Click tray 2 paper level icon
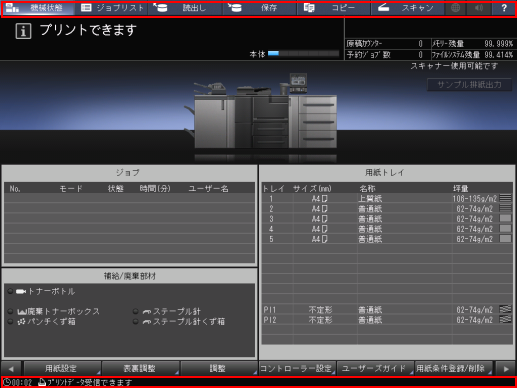 pos(505,208)
